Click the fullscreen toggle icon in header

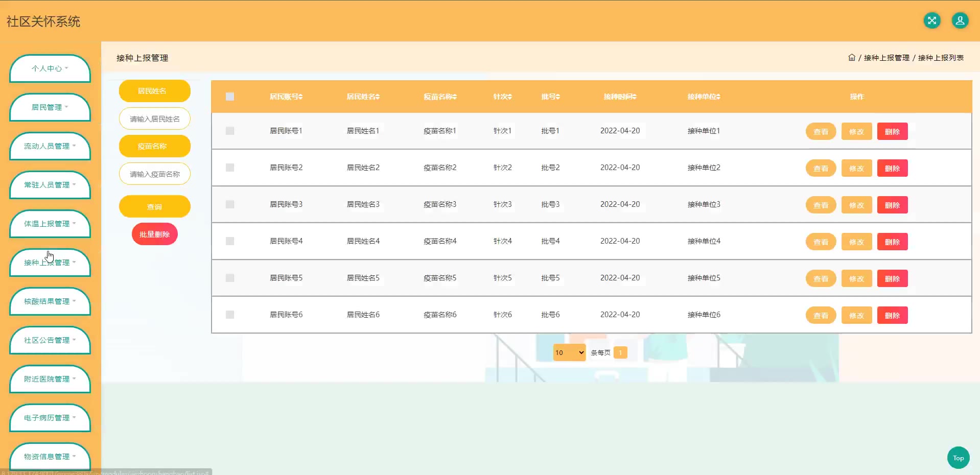tap(932, 20)
